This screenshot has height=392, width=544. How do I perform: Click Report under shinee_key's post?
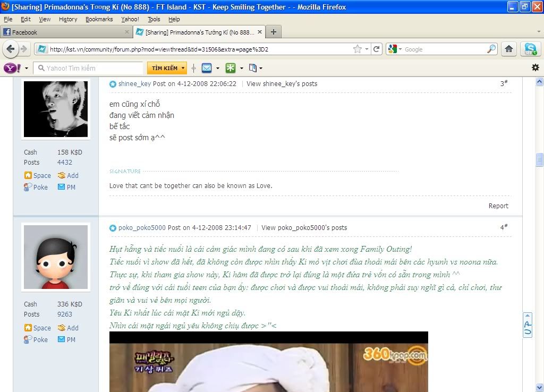[x=498, y=206]
